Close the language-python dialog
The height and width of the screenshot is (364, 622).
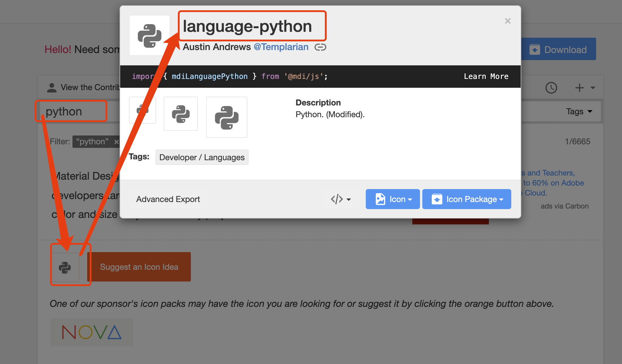507,21
